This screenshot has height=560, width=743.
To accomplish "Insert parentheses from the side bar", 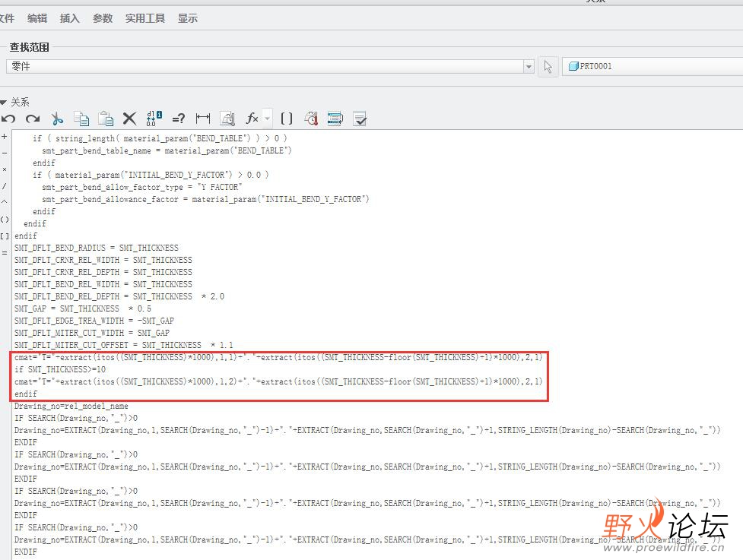I will (5, 219).
